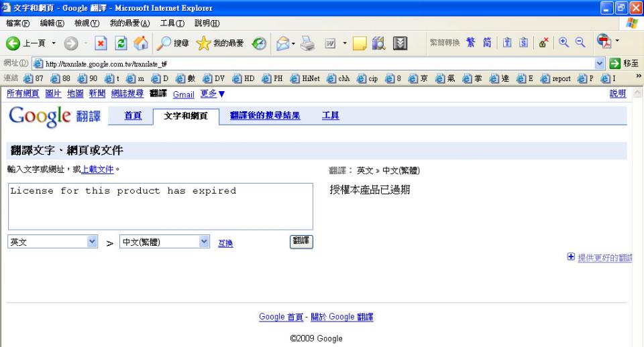This screenshot has width=644, height=347.
Task: Open the 我的最愛(A) menu
Action: tap(129, 23)
